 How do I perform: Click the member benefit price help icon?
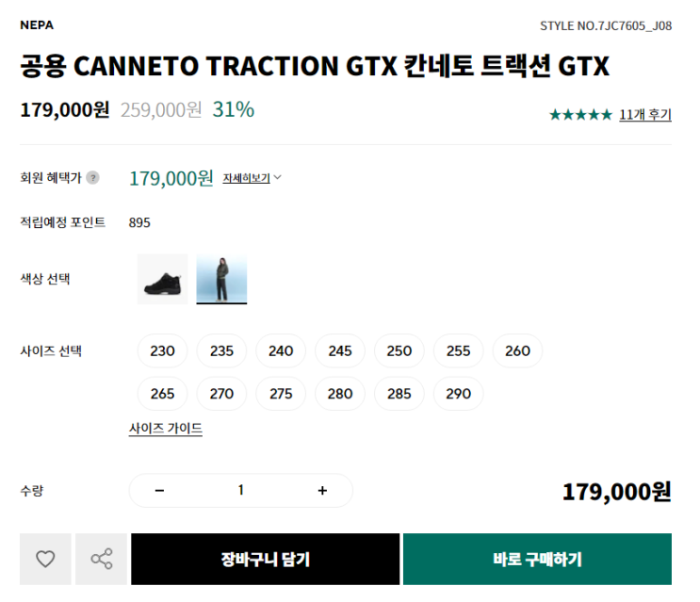tap(92, 177)
